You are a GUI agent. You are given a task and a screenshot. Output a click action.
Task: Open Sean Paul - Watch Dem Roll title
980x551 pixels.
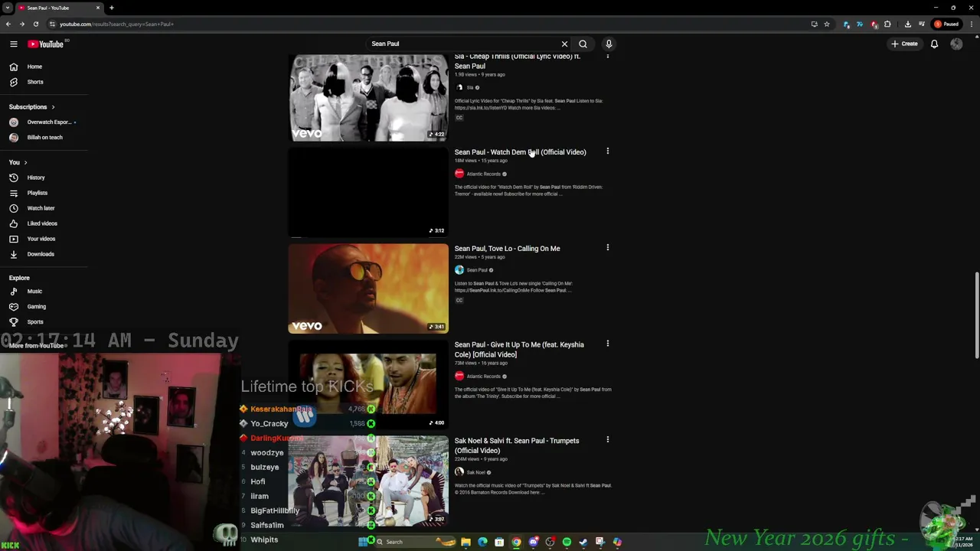click(x=521, y=152)
